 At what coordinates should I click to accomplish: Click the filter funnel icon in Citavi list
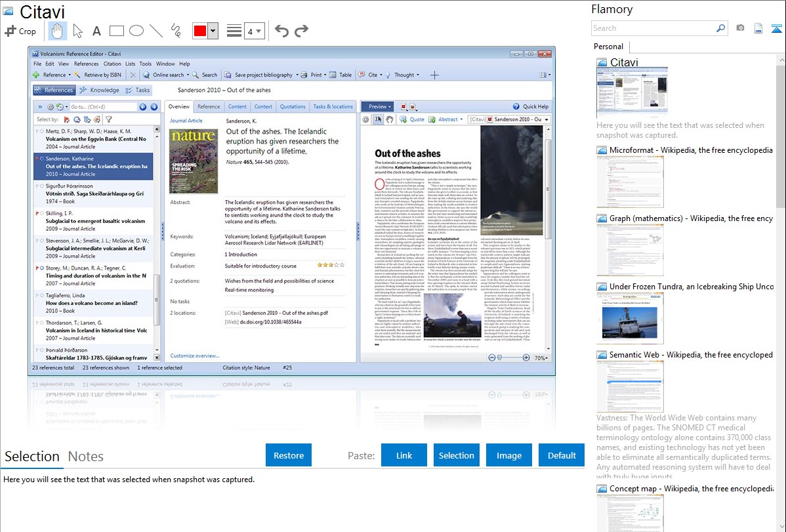click(x=109, y=120)
